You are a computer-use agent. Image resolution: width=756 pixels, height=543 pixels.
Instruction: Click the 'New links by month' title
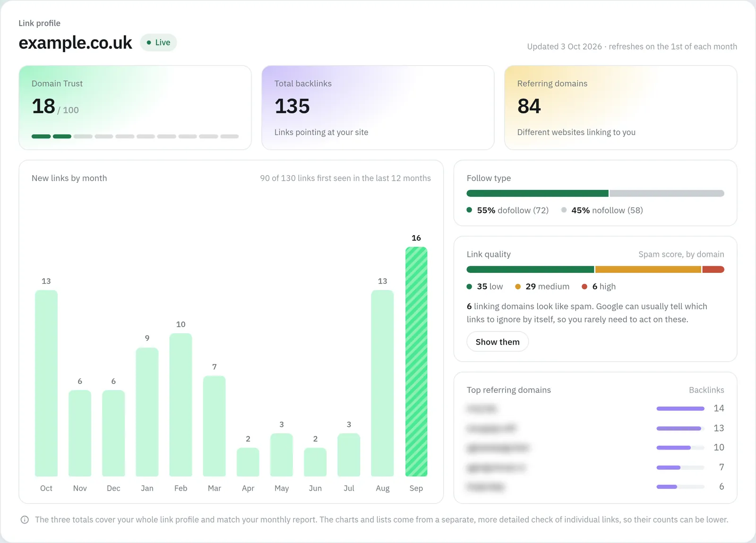[69, 178]
